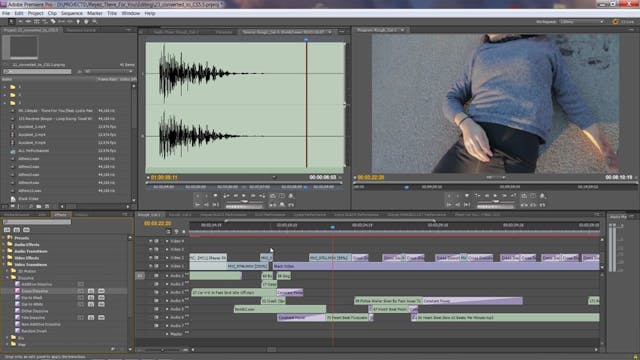Click Go to In Point in Program monitor
This screenshot has height=360, width=640.
[449, 204]
